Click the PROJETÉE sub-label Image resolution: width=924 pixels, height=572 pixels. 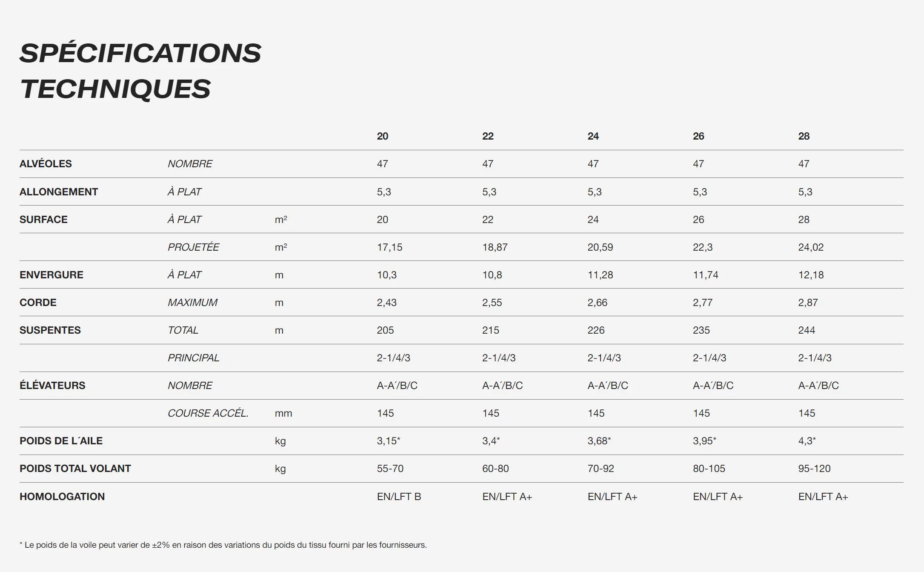point(193,247)
